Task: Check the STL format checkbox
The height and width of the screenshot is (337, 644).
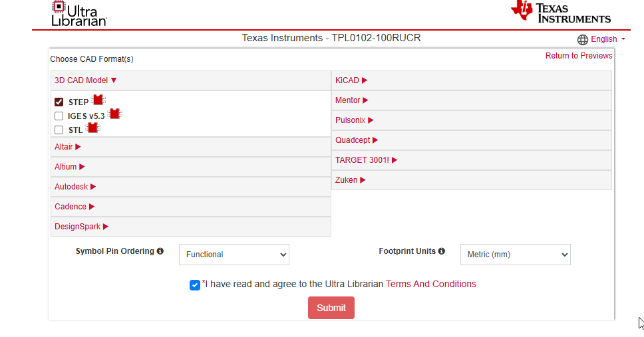Action: (59, 130)
